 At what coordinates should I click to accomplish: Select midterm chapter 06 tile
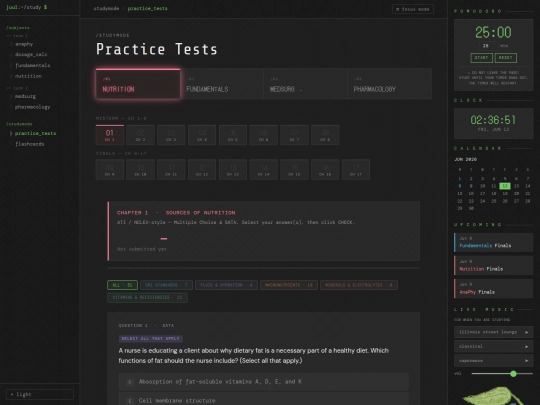click(x=263, y=135)
